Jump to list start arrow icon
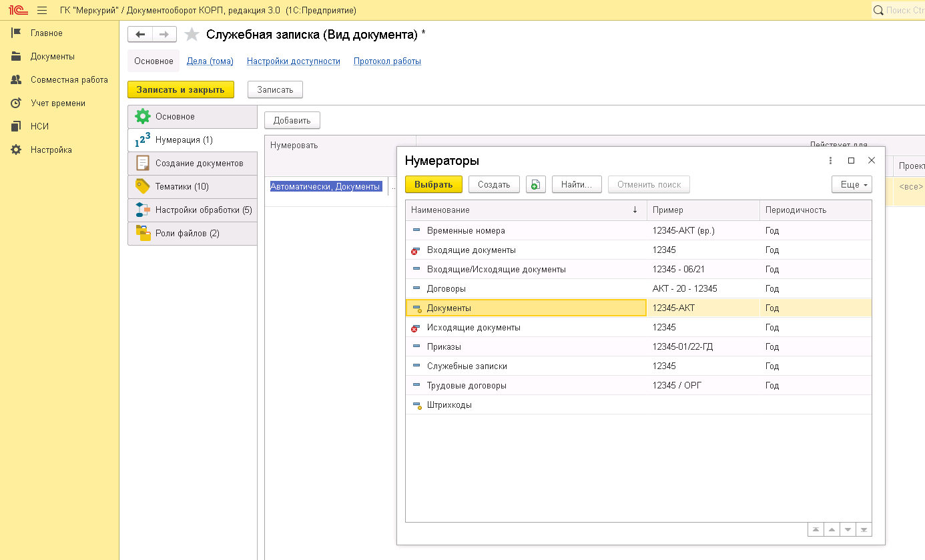The width and height of the screenshot is (925, 560). (816, 529)
